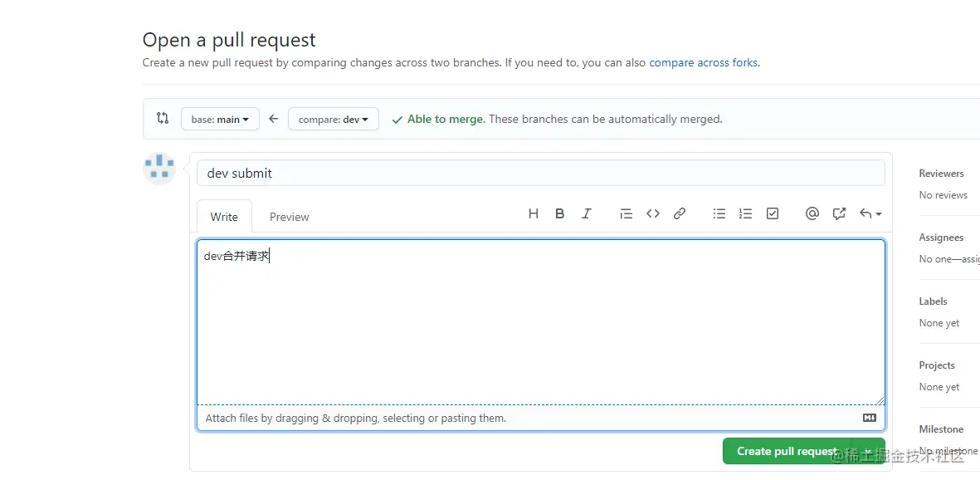Insert a bulleted list
The height and width of the screenshot is (480, 980).
[719, 214]
